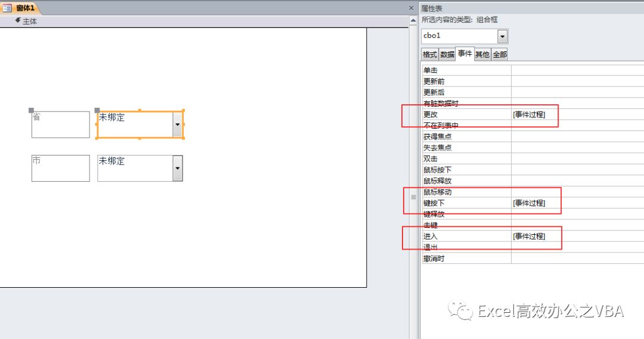The image size is (644, 339).
Task: Switch to the 格式 tab
Action: [x=429, y=54]
